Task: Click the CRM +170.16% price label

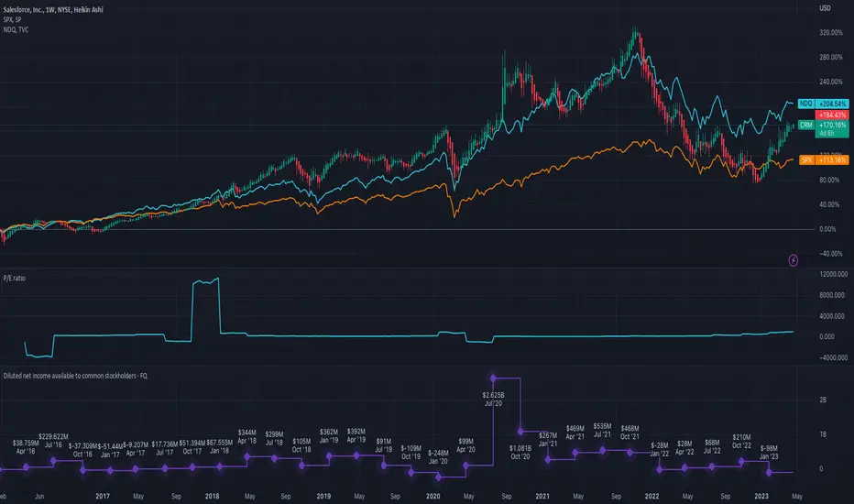Action: coord(823,128)
